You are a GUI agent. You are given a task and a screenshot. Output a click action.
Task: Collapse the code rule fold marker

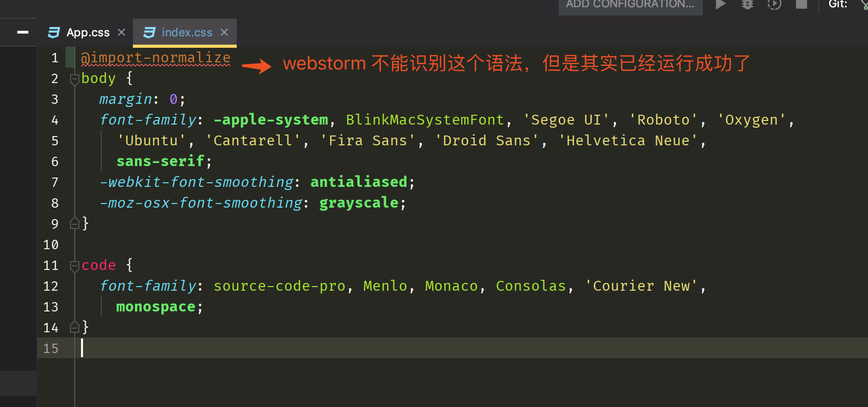(x=74, y=266)
